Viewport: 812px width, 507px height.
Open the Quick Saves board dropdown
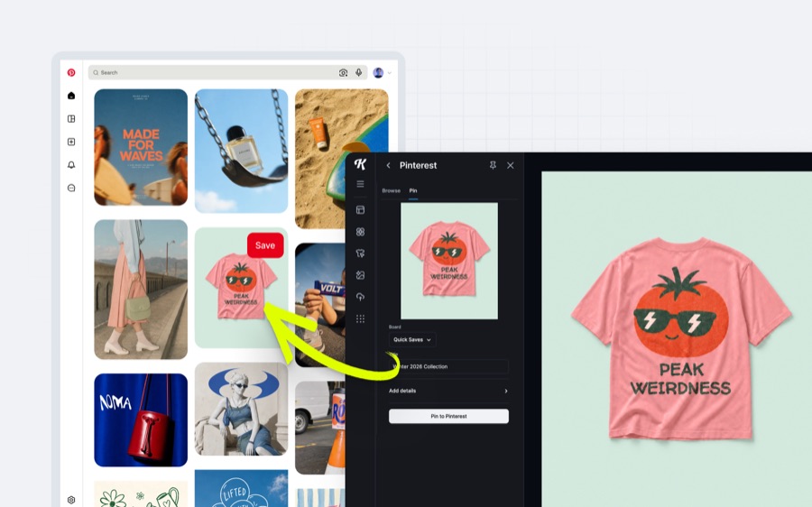point(412,340)
